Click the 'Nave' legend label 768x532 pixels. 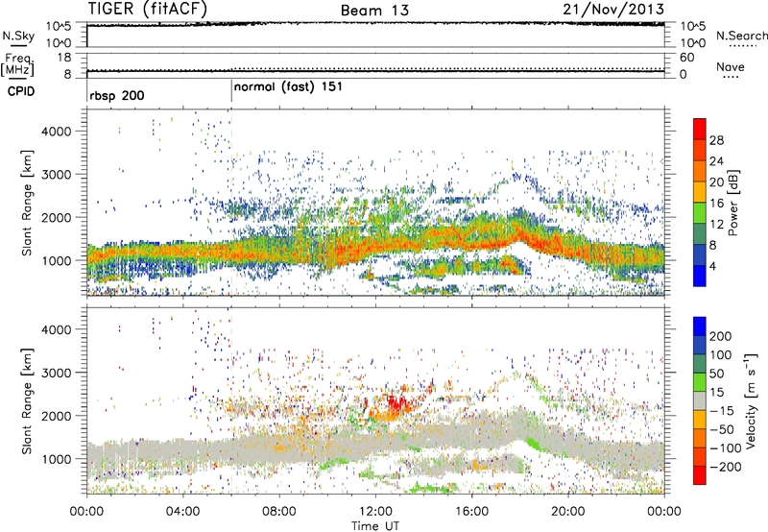730,66
